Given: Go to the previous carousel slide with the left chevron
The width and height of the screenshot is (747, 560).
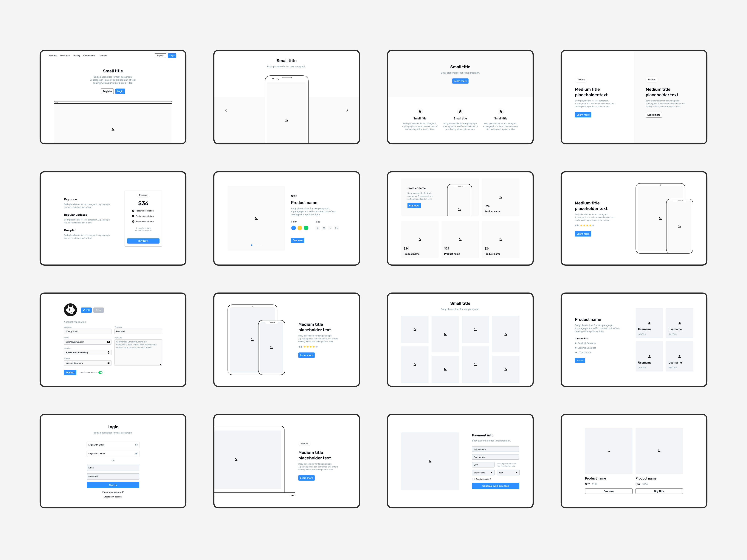Looking at the screenshot, I should 226,110.
